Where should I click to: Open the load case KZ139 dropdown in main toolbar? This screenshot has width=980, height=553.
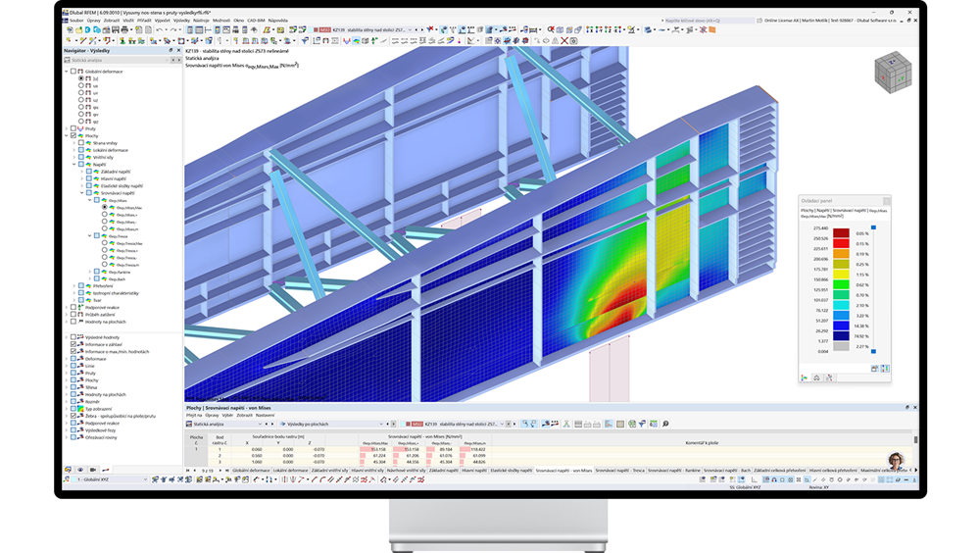[x=410, y=29]
